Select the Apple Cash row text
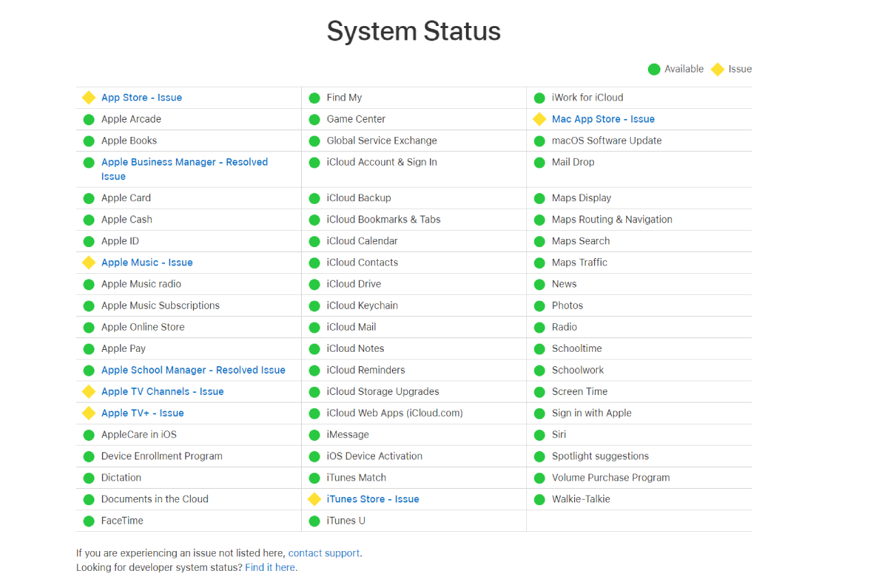The width and height of the screenshot is (876, 588). click(127, 219)
